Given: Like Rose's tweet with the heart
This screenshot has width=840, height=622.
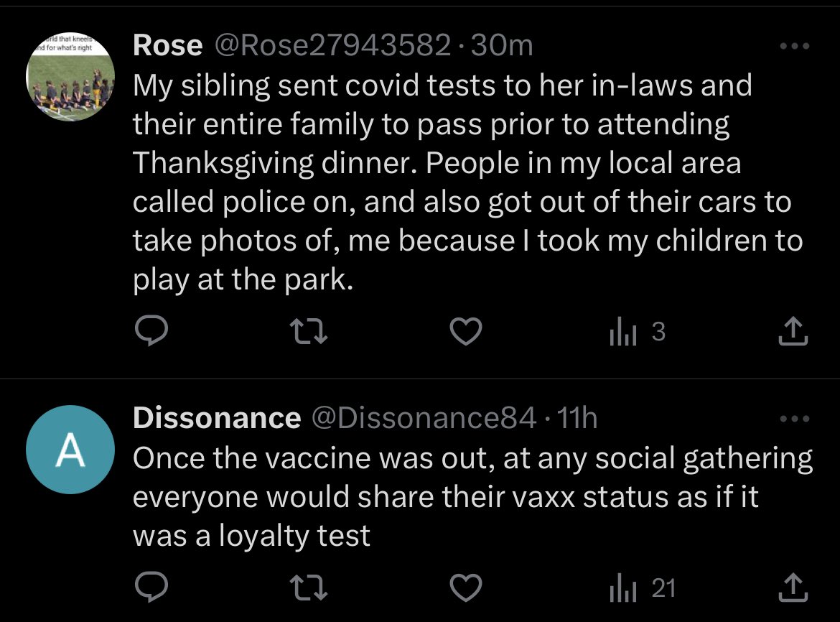Looking at the screenshot, I should coord(465,331).
